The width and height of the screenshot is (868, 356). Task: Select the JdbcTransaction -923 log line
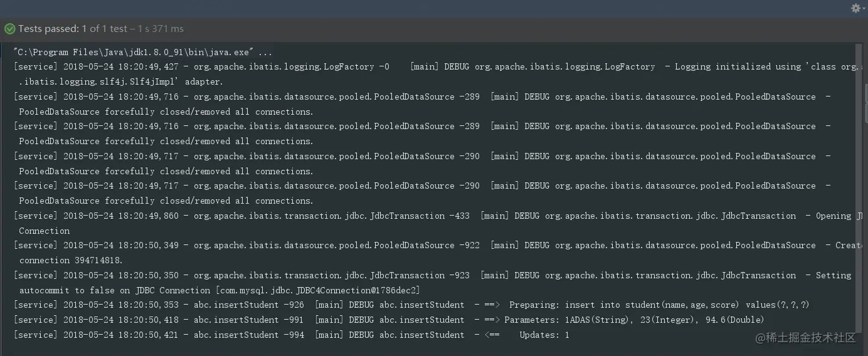coord(433,276)
